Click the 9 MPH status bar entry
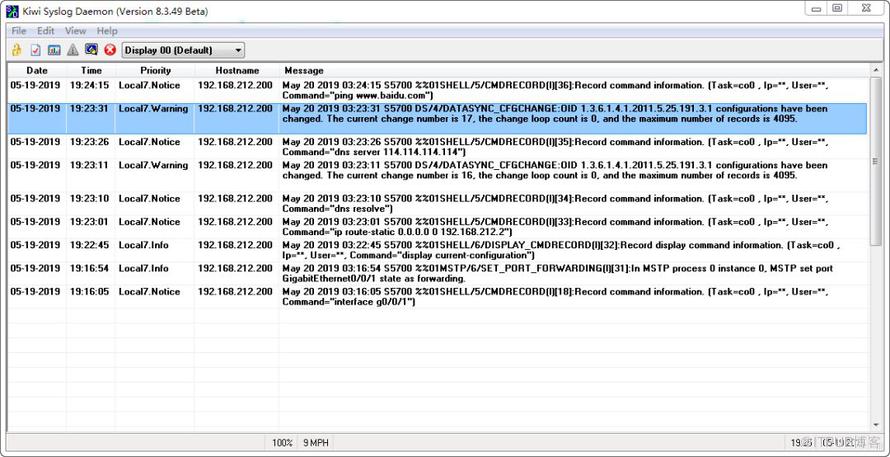This screenshot has height=457, width=890. [316, 442]
